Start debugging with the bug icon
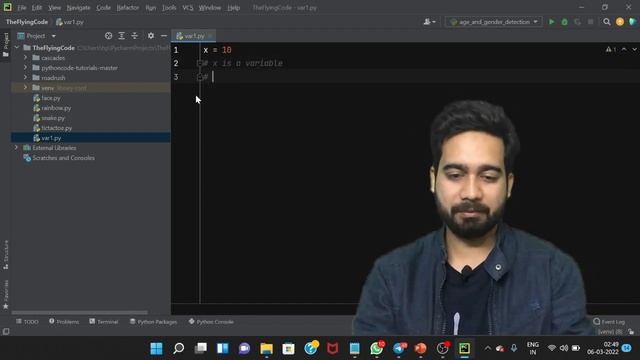 point(564,22)
